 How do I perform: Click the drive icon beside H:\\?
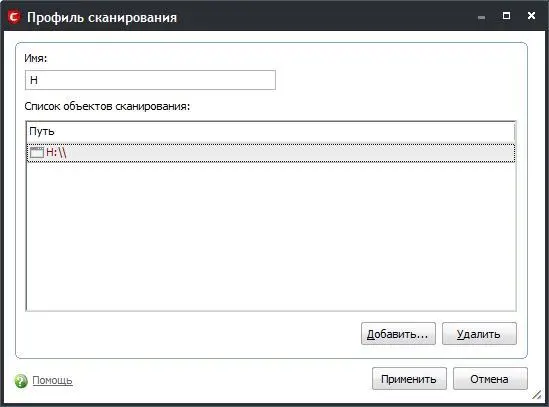coord(36,152)
